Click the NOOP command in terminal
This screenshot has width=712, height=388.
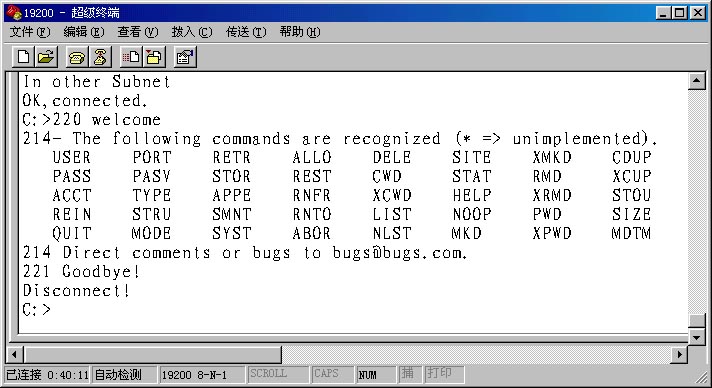coord(472,214)
